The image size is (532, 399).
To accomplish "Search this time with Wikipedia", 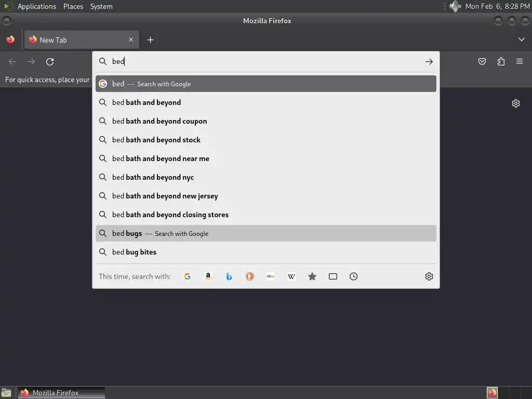I will click(291, 276).
